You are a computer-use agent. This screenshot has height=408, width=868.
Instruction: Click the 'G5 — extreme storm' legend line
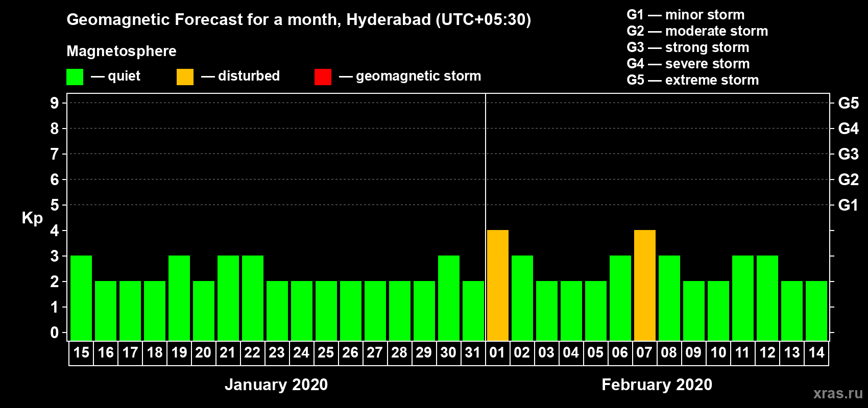pos(693,80)
